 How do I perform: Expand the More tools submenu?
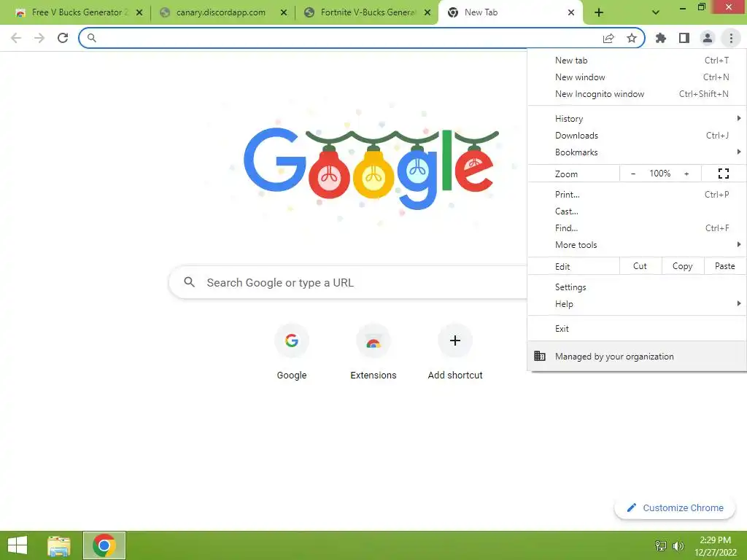point(636,245)
